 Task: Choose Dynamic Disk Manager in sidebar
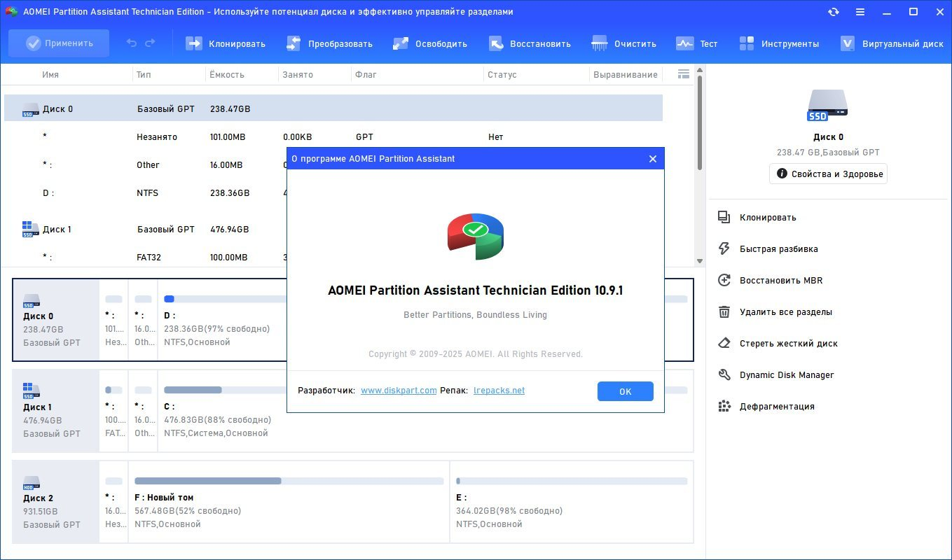pyautogui.click(x=786, y=375)
